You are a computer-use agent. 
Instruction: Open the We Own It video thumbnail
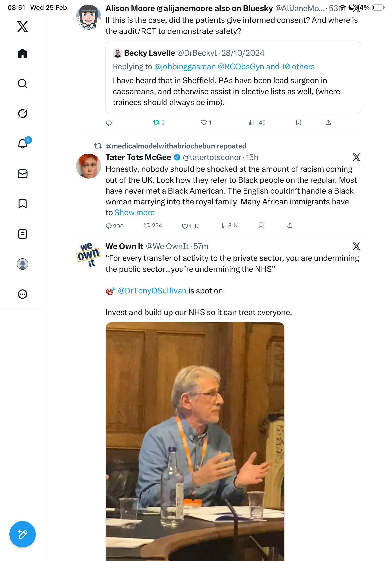(195, 440)
